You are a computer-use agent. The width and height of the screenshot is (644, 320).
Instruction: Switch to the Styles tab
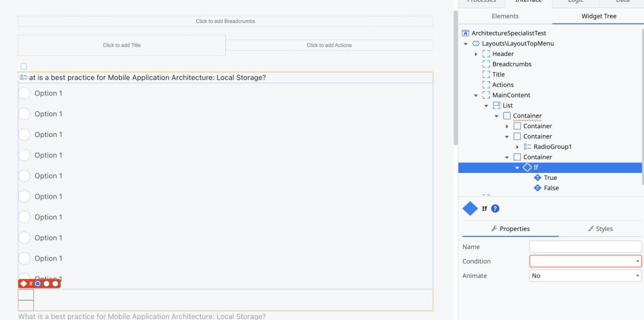point(599,229)
